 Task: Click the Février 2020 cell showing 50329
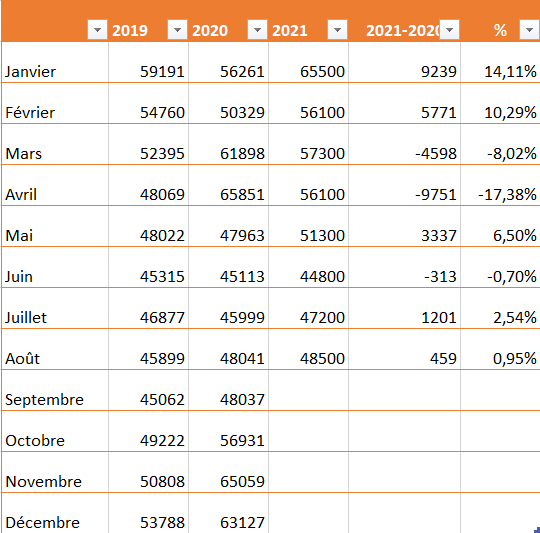[228, 103]
